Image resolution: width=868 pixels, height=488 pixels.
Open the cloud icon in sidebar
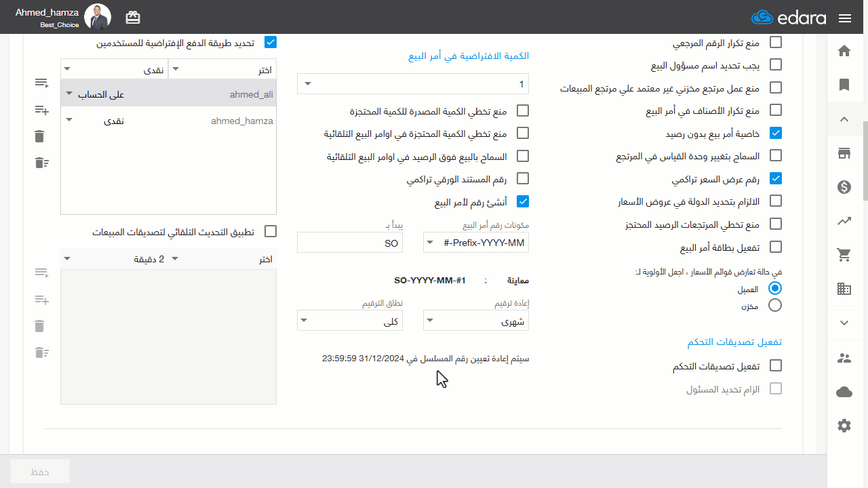pos(844,392)
